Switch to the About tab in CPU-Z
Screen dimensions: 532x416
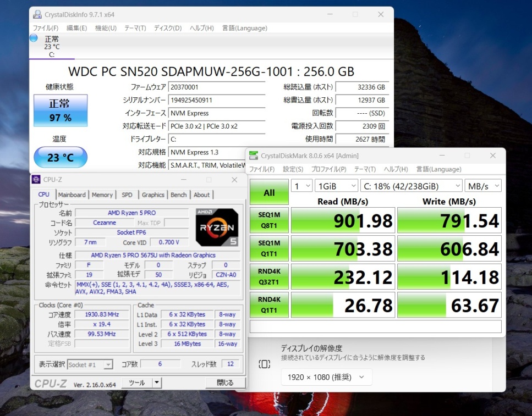point(201,195)
